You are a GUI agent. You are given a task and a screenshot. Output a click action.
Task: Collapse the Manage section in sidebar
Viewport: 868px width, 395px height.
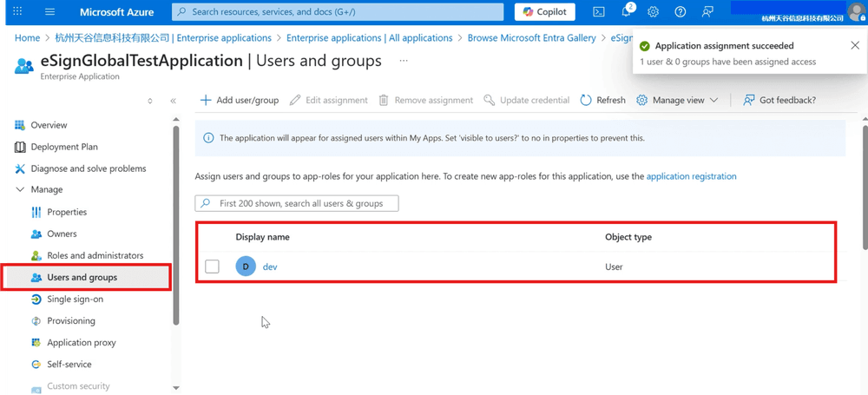click(x=20, y=189)
